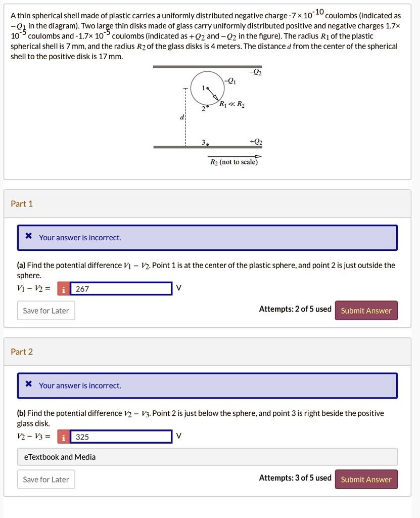Click Save for Later in Part 1
420x518 pixels.
point(46,311)
